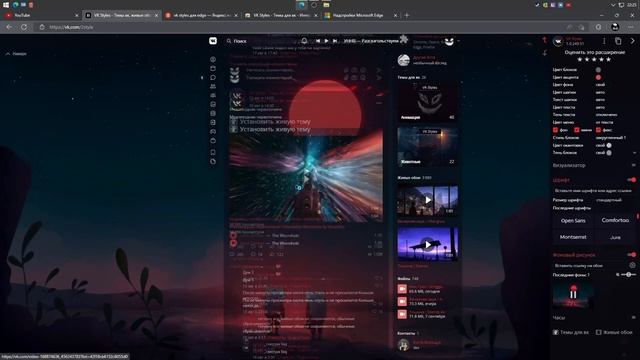The height and width of the screenshot is (360, 640).
Task: Open VK Styles panel three-dot menu
Action: click(x=604, y=41)
